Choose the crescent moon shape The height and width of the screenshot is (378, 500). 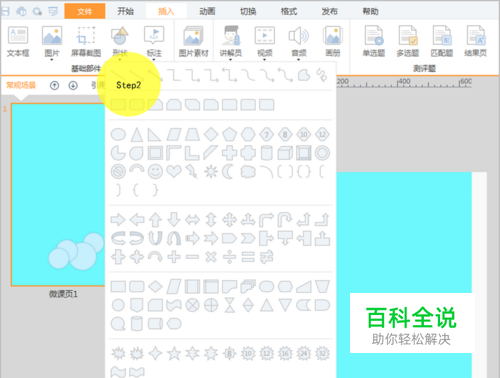click(229, 172)
